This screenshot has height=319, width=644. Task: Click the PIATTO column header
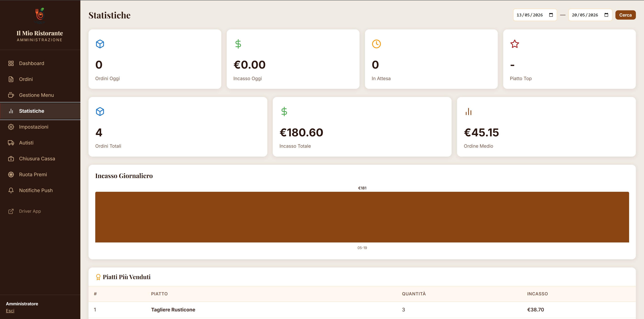click(159, 294)
